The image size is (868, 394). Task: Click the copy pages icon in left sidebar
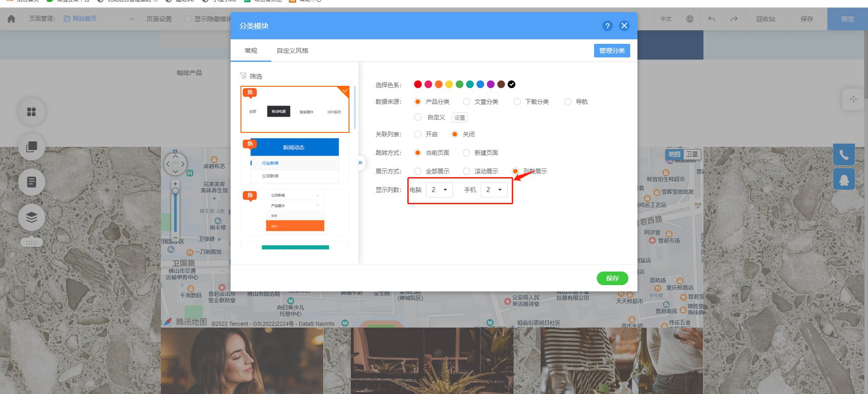click(32, 147)
